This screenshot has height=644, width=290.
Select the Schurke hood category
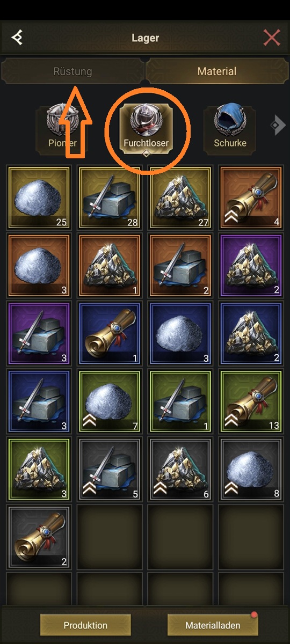(230, 129)
